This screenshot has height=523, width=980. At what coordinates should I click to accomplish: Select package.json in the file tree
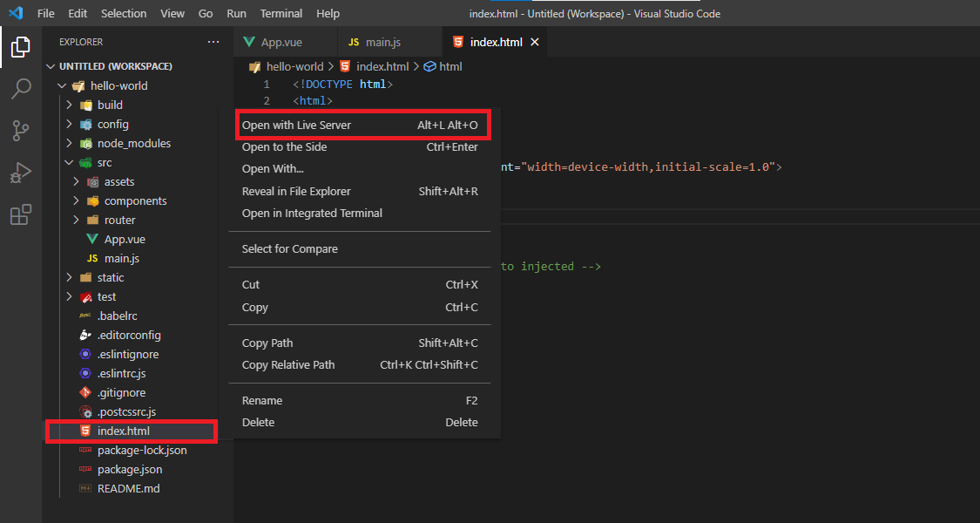130,470
